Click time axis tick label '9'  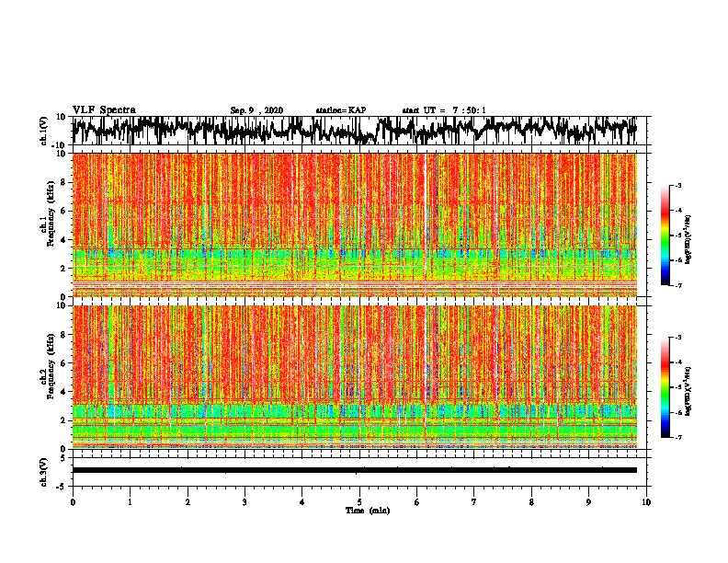(x=588, y=502)
